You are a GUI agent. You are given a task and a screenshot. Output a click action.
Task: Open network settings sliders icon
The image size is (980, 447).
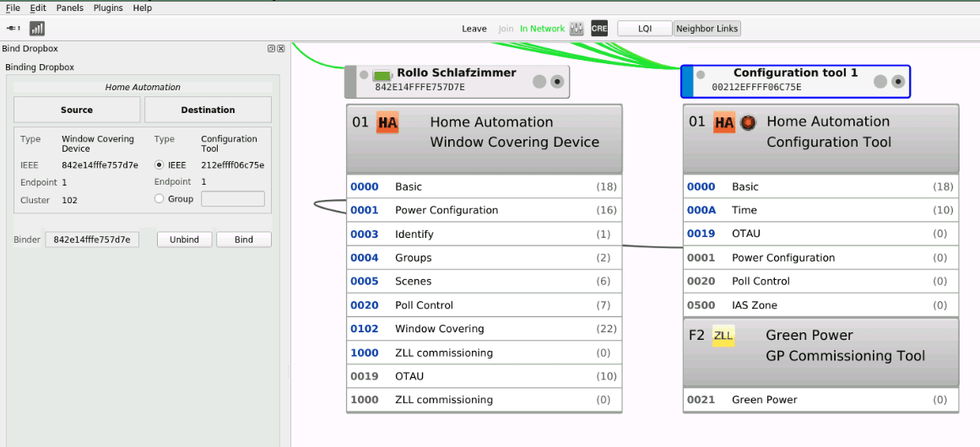pyautogui.click(x=577, y=29)
